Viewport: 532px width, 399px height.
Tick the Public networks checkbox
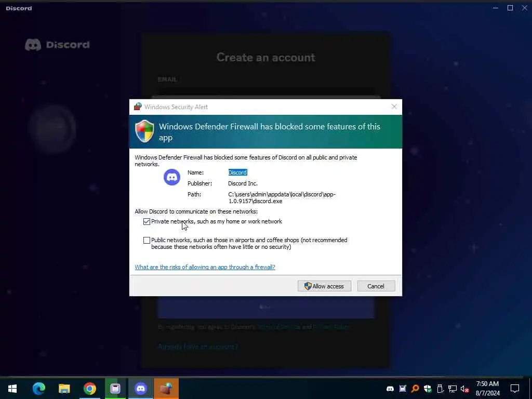pos(147,240)
